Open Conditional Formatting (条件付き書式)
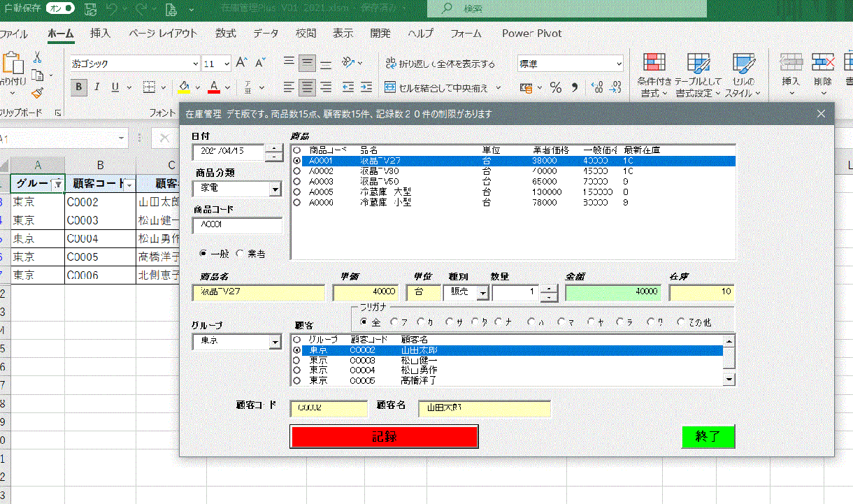The height and width of the screenshot is (504, 853). coord(654,75)
